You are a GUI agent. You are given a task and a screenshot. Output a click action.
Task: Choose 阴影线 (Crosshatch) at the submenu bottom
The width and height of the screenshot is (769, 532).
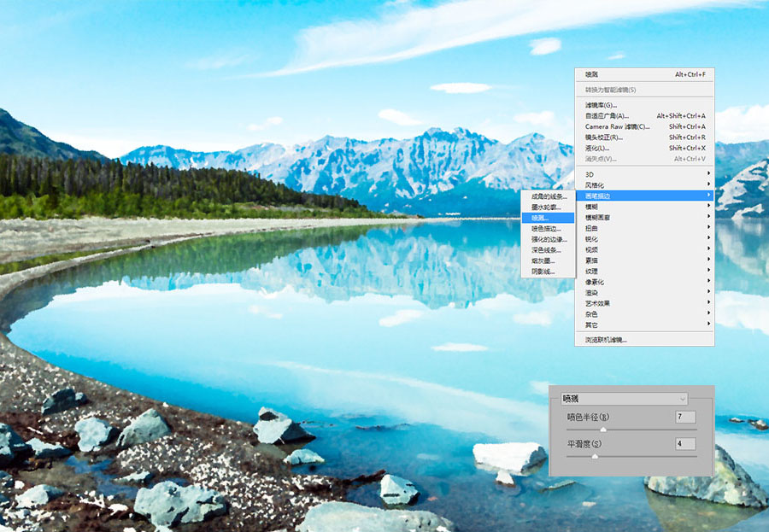tap(548, 272)
